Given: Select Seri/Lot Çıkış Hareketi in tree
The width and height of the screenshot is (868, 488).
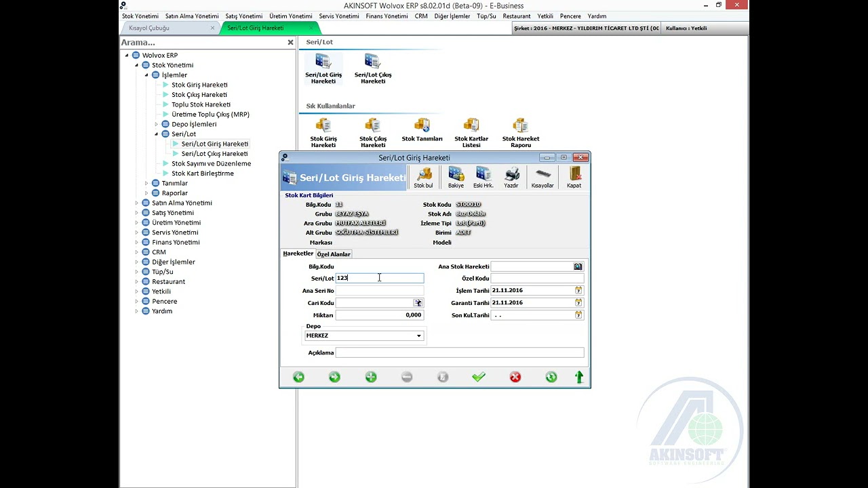Looking at the screenshot, I should click(214, 154).
